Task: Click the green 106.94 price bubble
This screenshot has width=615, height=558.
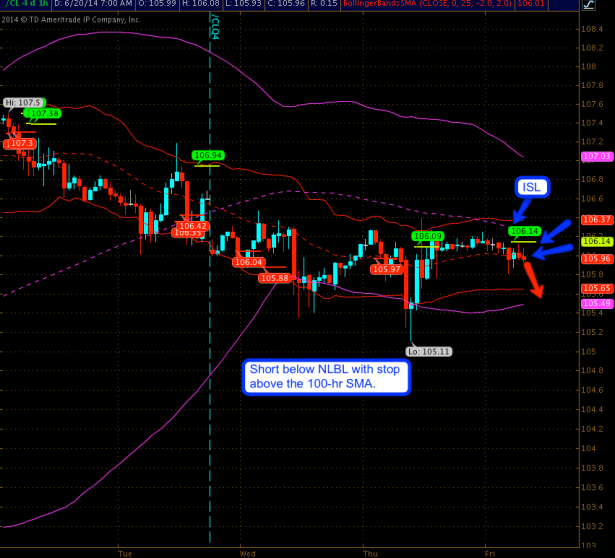Action: coord(208,155)
